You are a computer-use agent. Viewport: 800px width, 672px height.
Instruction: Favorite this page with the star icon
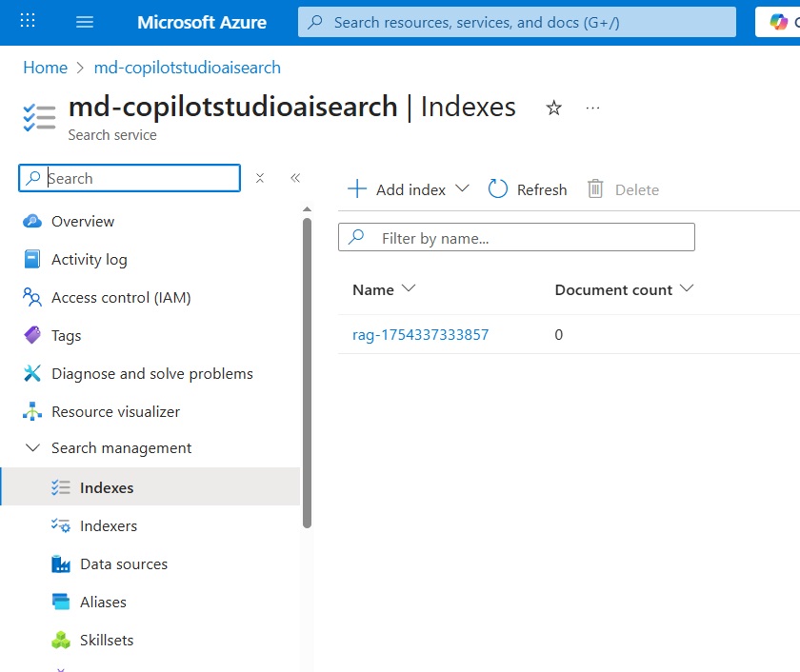point(553,108)
